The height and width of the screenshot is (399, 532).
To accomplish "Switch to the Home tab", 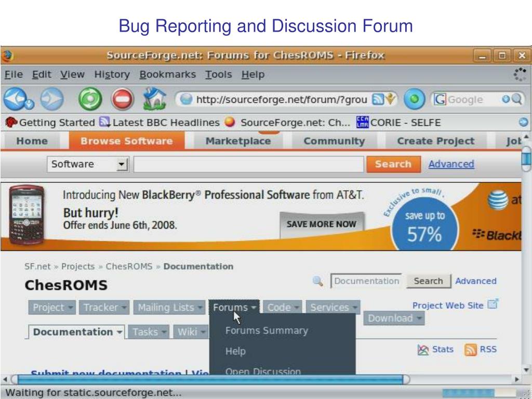I will pos(32,141).
